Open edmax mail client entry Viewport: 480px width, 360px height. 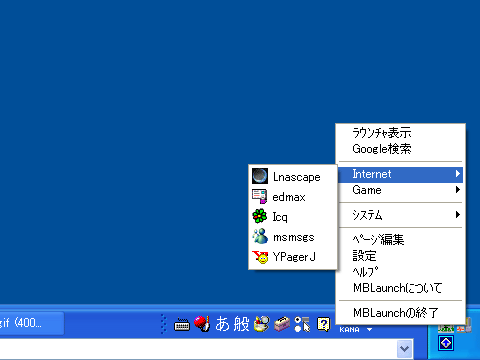[x=293, y=196]
